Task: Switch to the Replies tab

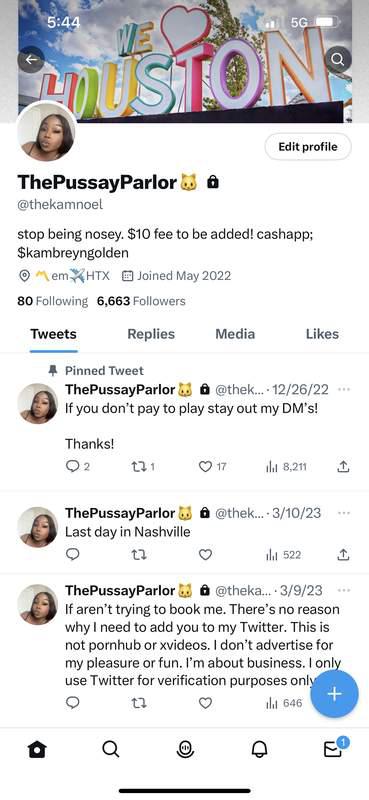Action: (151, 334)
